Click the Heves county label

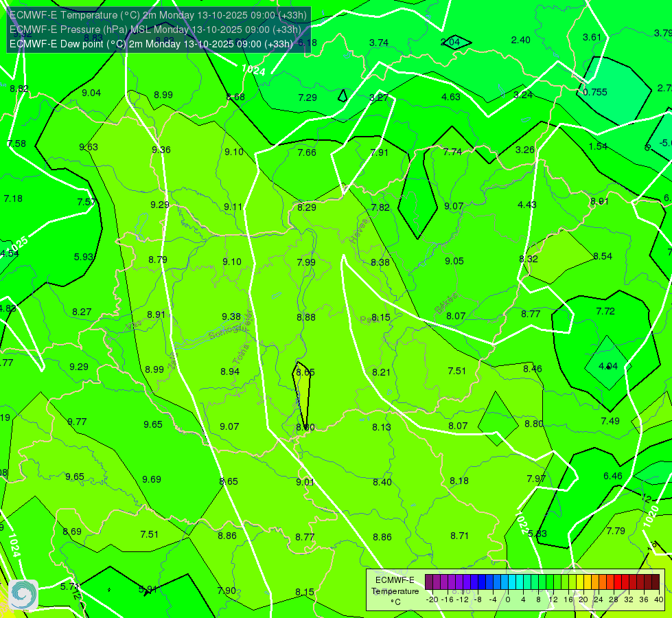(359, 231)
